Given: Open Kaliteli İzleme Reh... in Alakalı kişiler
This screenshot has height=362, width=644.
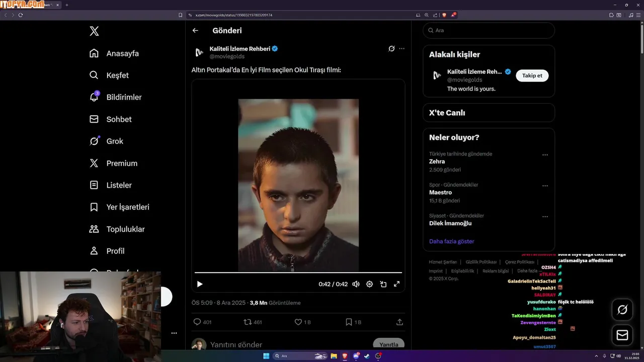Looking at the screenshot, I should click(x=474, y=72).
